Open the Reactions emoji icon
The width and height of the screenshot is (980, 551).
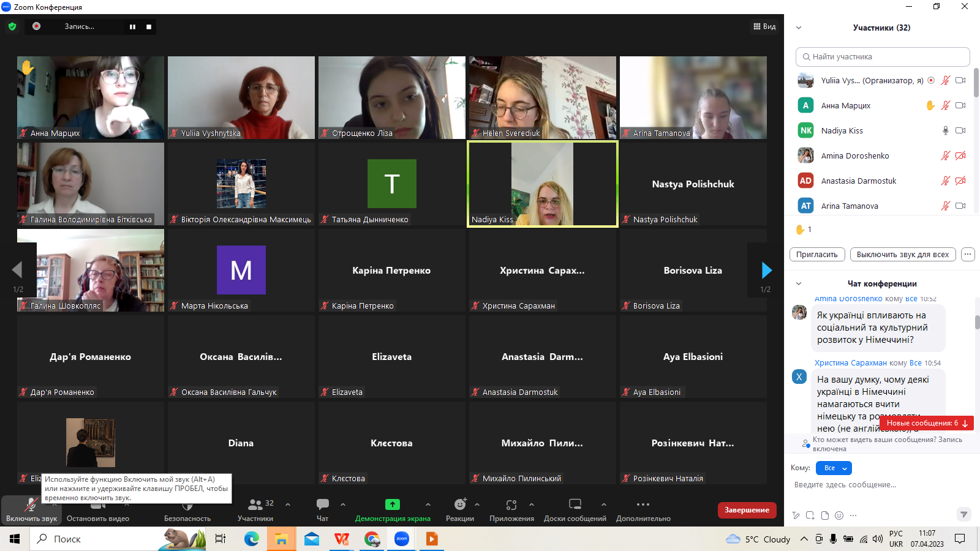[459, 504]
